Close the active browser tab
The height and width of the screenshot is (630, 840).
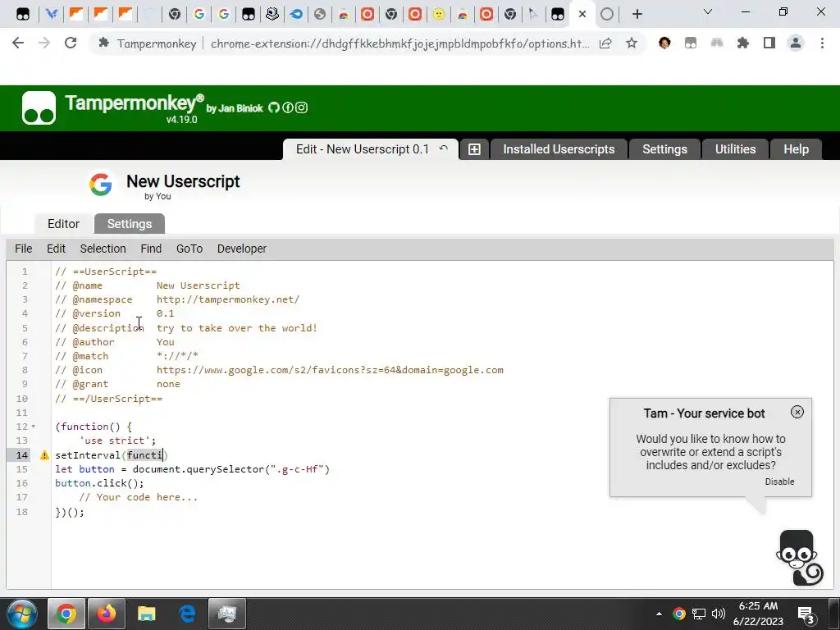pyautogui.click(x=582, y=15)
